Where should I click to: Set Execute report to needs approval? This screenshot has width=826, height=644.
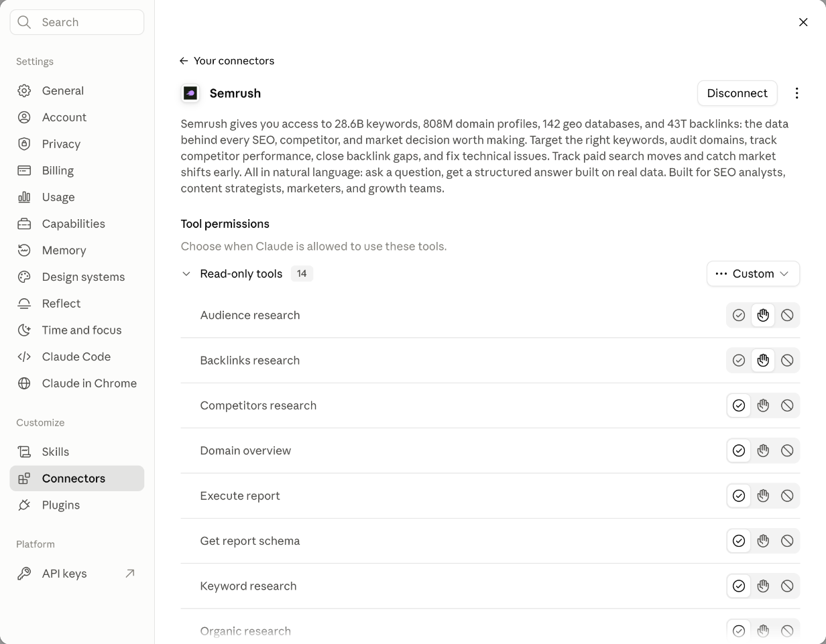coord(763,496)
